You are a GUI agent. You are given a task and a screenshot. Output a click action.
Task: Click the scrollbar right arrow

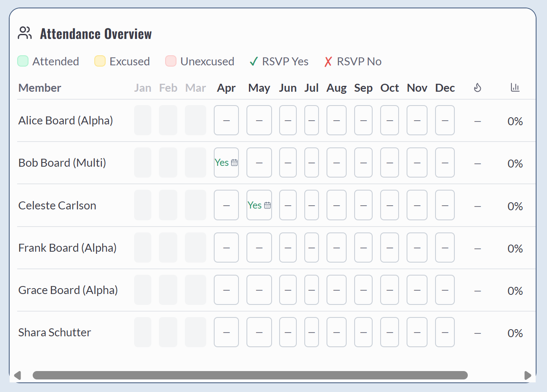[528, 375]
